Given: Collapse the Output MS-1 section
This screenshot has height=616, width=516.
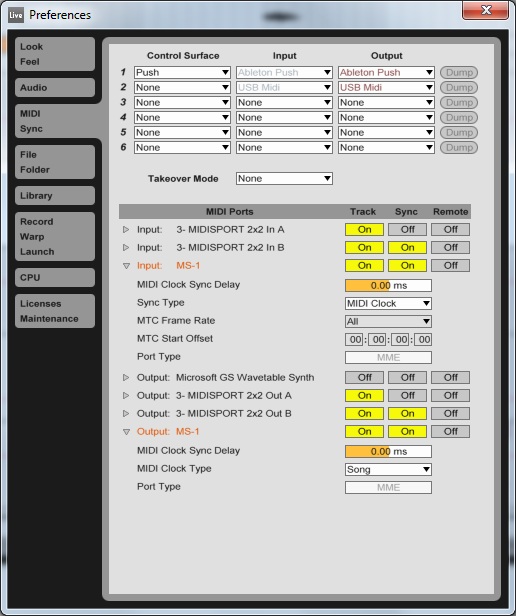Looking at the screenshot, I should click(x=126, y=432).
